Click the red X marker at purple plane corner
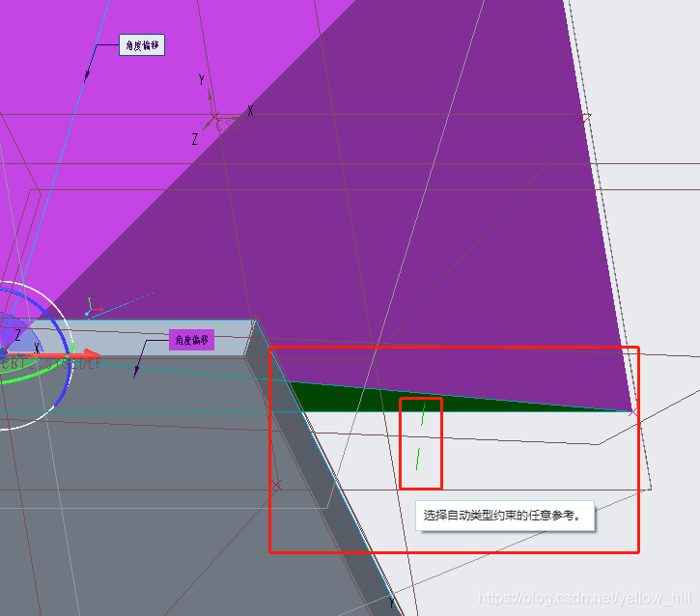 (582, 118)
